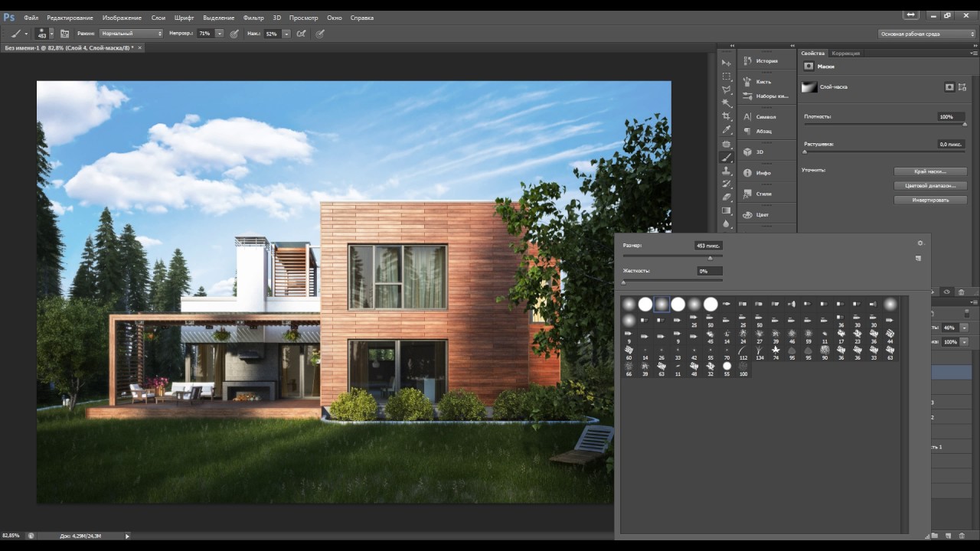Open the opacity 71% dropdown arrow
This screenshot has height=551, width=980.
(220, 34)
